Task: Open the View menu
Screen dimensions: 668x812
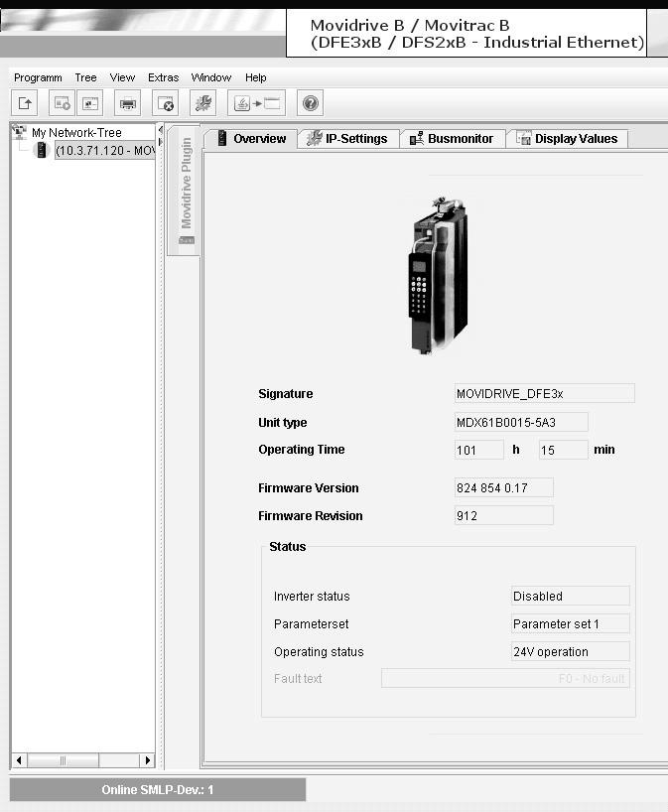Action: point(122,77)
